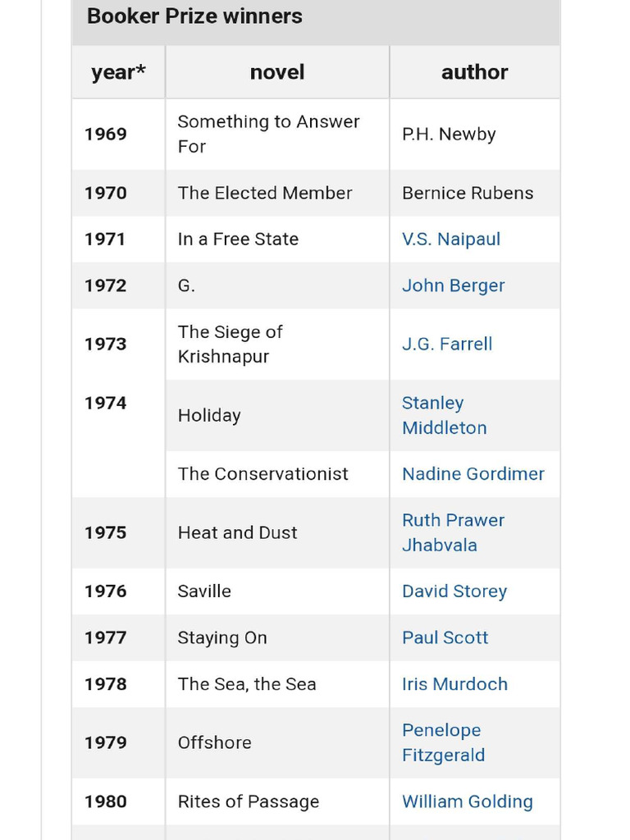Click the Nadine Gordimer link

click(472, 474)
